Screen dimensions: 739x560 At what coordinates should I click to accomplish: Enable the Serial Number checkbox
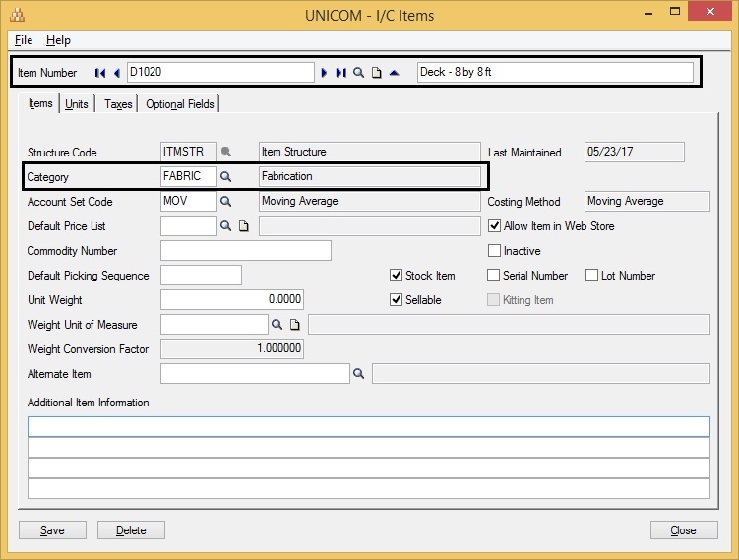tap(493, 276)
